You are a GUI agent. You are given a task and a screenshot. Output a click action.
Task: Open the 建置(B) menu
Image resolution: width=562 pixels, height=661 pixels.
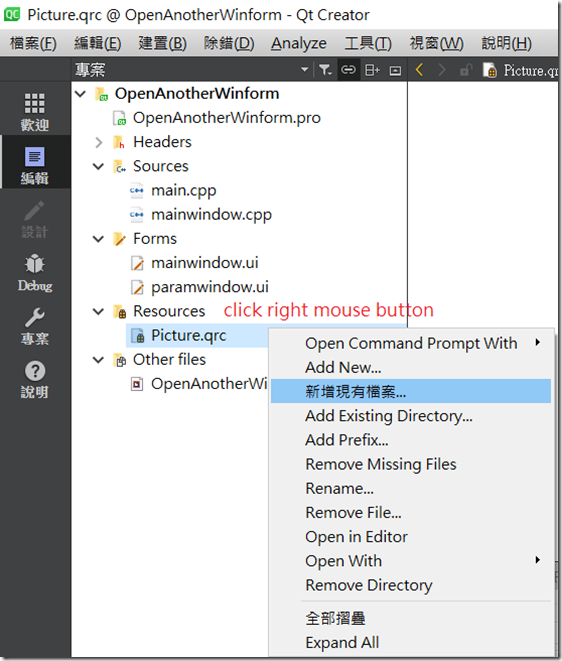click(163, 43)
